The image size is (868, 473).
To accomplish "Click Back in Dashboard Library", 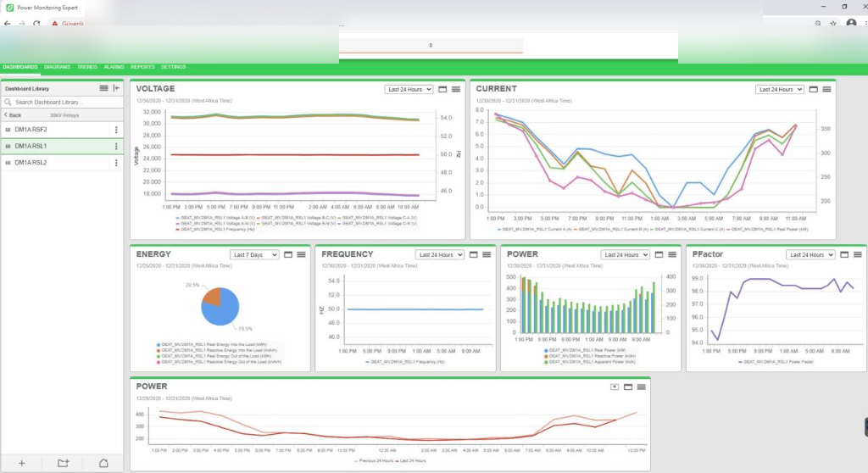I will pyautogui.click(x=13, y=115).
